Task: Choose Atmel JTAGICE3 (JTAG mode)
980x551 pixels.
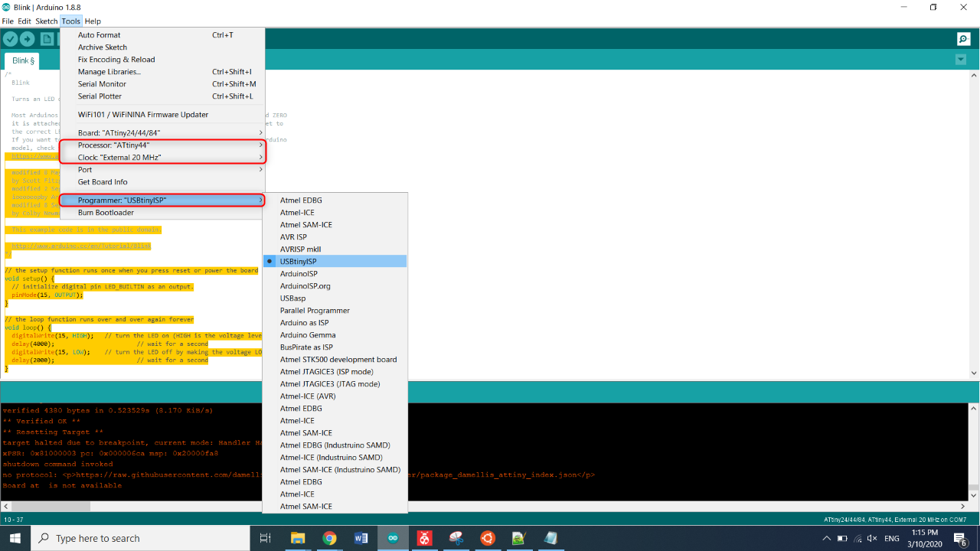Action: tap(335, 384)
